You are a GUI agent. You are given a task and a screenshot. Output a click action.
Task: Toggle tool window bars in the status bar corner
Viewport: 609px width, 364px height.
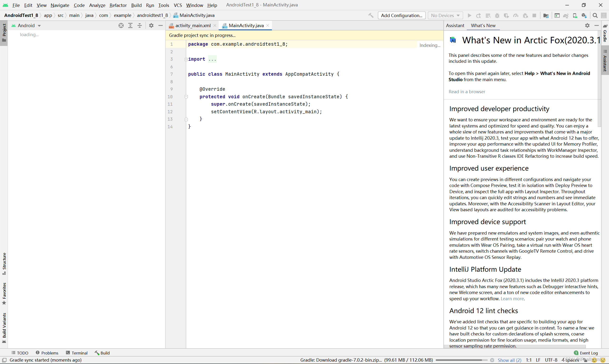tap(4, 360)
